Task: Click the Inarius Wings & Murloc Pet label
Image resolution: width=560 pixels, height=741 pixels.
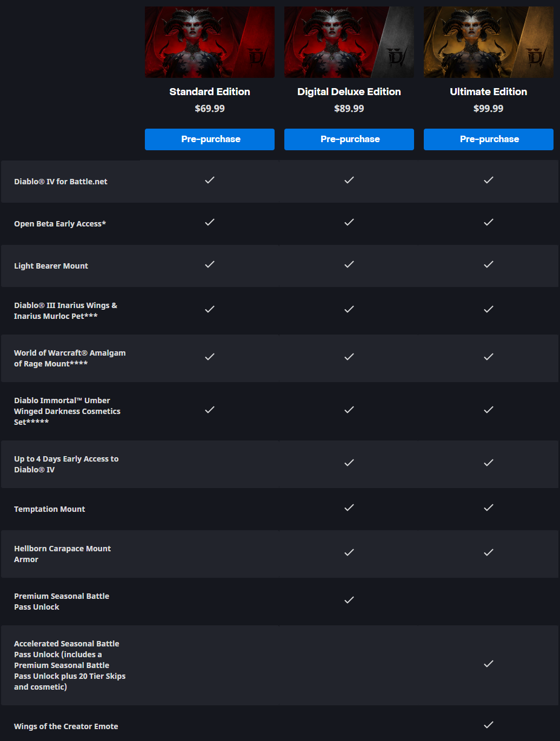Action: coord(65,311)
